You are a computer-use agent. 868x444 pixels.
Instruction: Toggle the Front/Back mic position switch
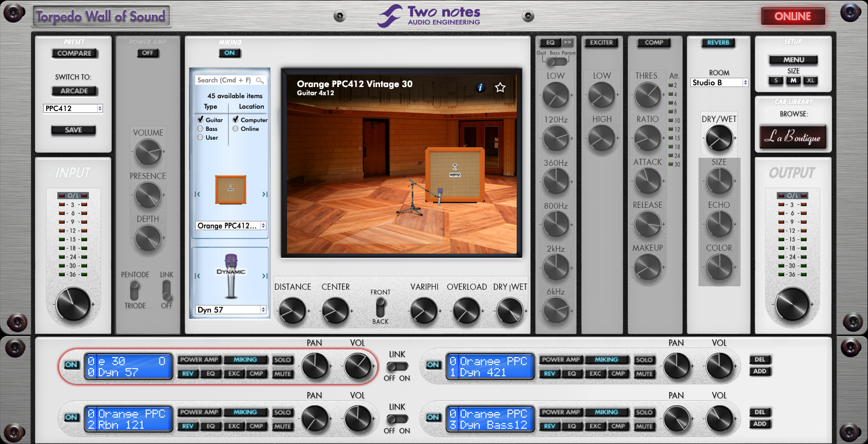pyautogui.click(x=380, y=307)
